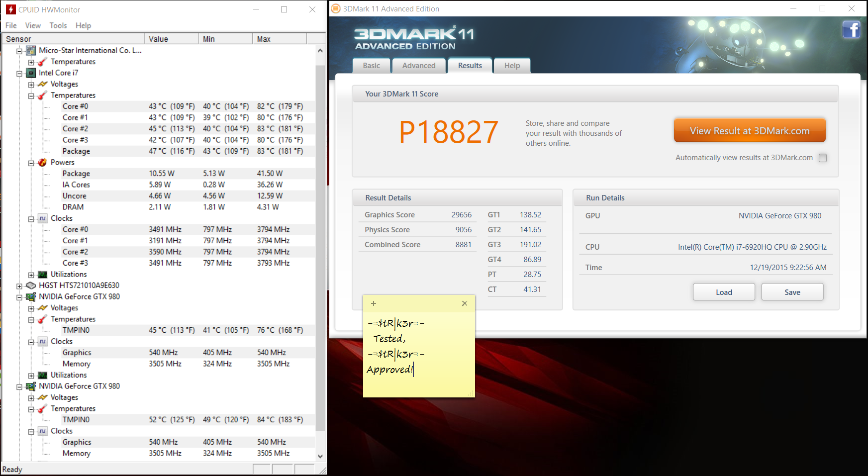This screenshot has width=868, height=476.
Task: Select the MSI motherboard icon in tree
Action: (x=31, y=50)
